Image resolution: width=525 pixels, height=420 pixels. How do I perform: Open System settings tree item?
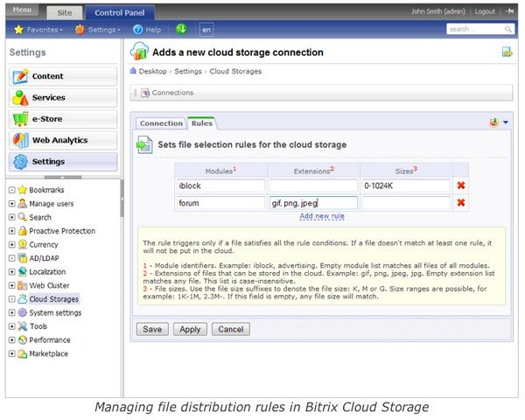(x=55, y=312)
